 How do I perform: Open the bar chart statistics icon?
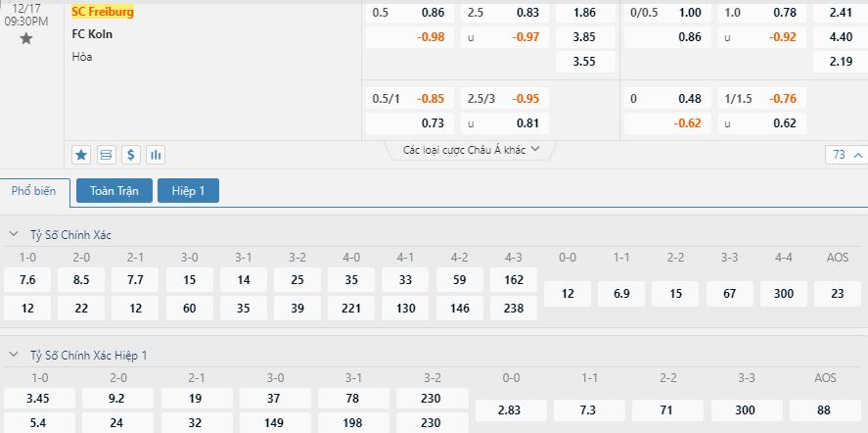156,155
